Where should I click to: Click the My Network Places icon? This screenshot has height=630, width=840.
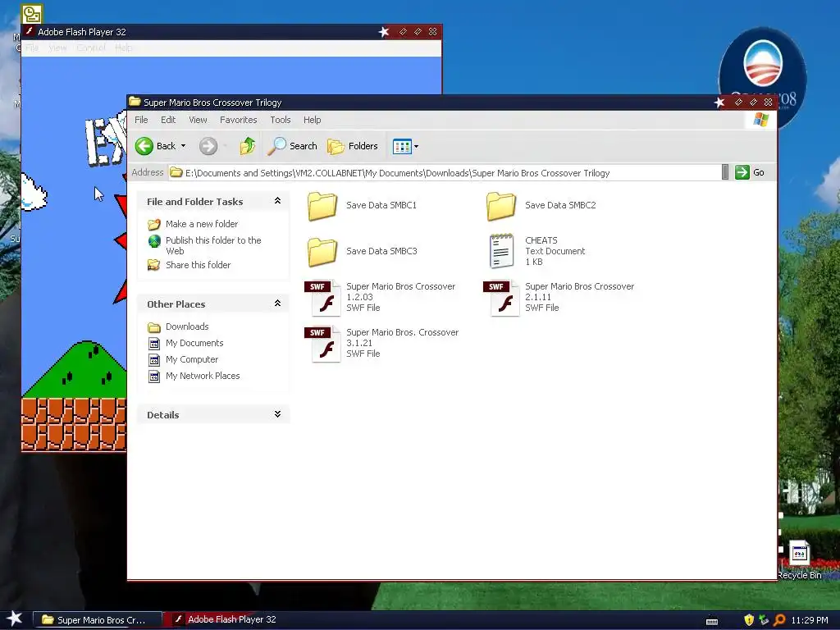(x=153, y=376)
